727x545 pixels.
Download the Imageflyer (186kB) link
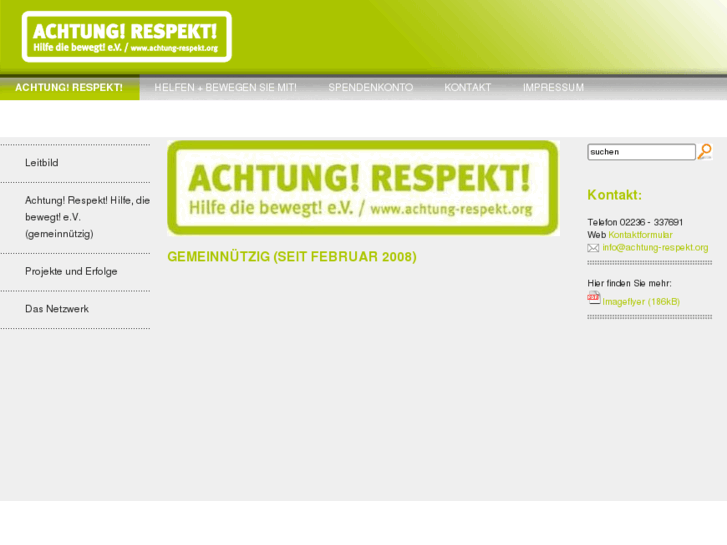[641, 301]
